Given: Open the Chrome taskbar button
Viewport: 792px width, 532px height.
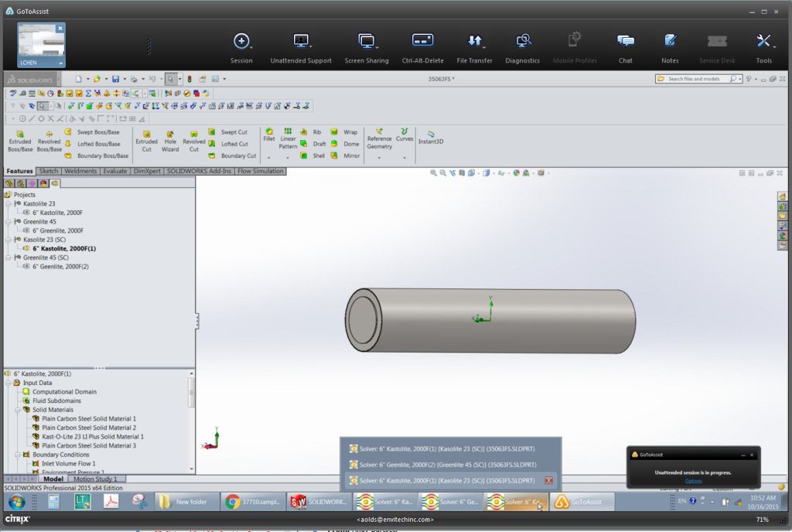Looking at the screenshot, I should [x=252, y=502].
